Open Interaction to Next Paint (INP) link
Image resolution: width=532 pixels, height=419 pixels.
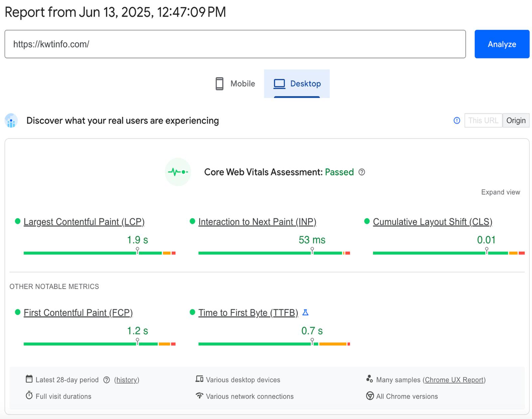(x=257, y=222)
